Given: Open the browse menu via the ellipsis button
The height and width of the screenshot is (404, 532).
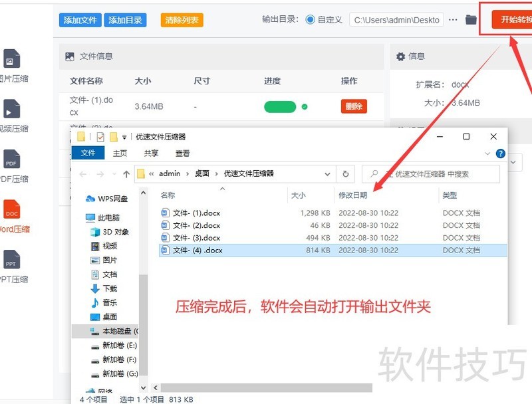Looking at the screenshot, I should pos(453,19).
